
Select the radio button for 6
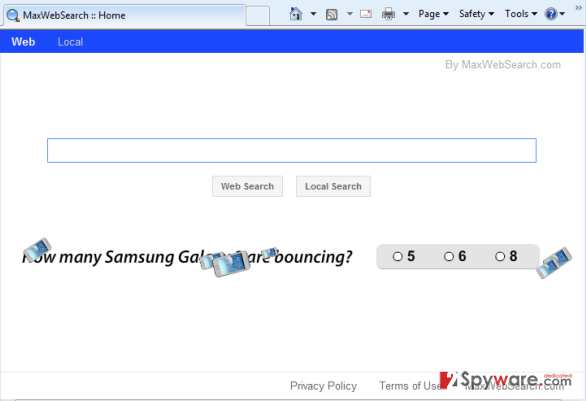pyautogui.click(x=449, y=256)
